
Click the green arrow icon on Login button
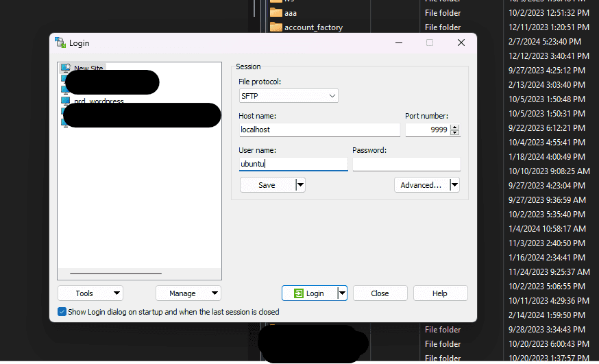[298, 293]
